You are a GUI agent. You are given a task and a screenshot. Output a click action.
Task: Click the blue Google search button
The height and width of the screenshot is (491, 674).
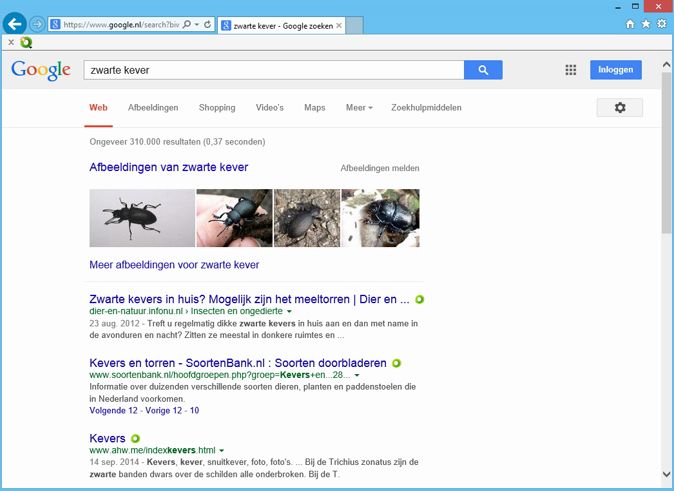tap(483, 70)
